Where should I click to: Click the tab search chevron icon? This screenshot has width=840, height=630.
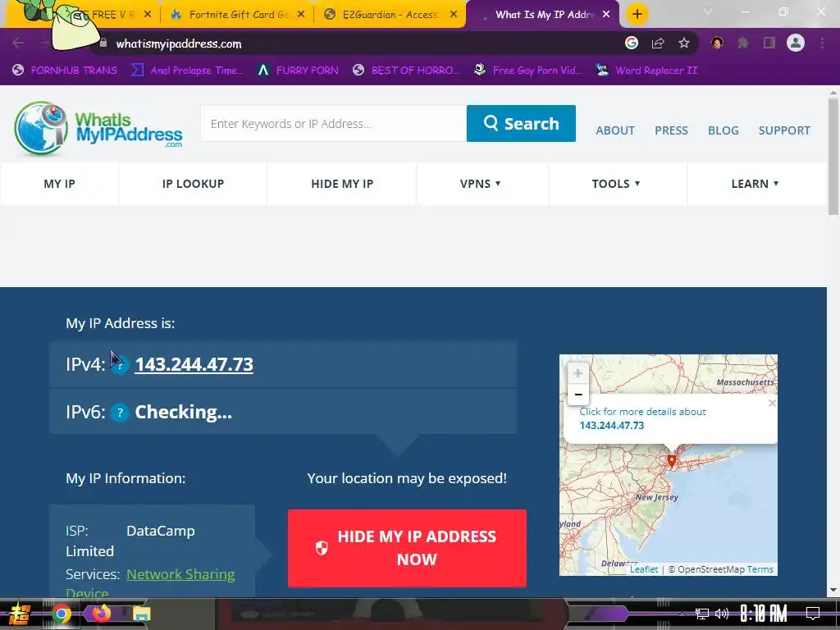708,11
